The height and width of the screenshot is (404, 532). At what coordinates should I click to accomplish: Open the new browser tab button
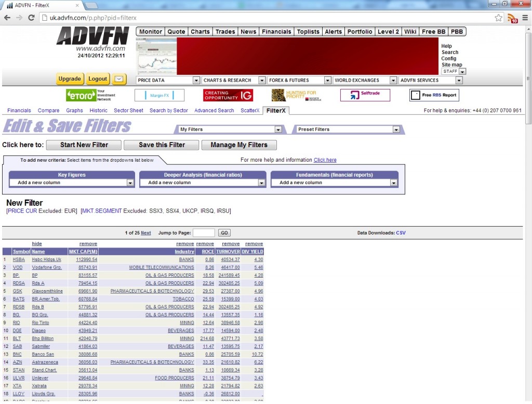[x=91, y=5]
